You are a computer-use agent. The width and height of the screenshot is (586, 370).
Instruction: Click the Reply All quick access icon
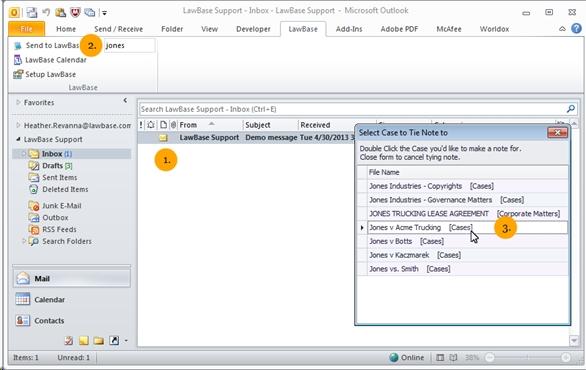pyautogui.click(x=90, y=12)
